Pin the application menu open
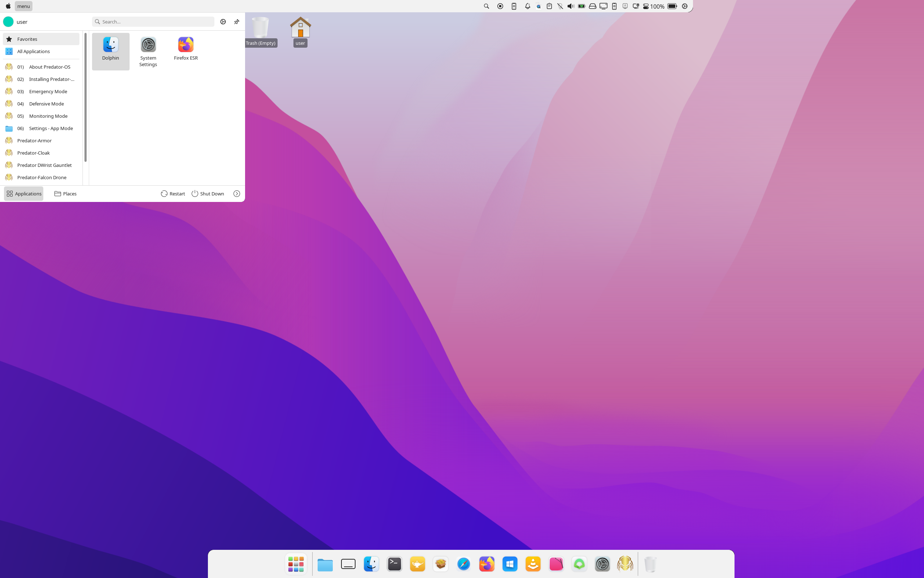Image resolution: width=924 pixels, height=578 pixels. click(237, 22)
